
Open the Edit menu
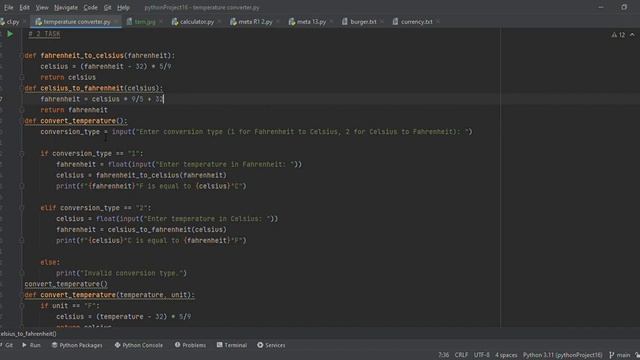click(24, 7)
